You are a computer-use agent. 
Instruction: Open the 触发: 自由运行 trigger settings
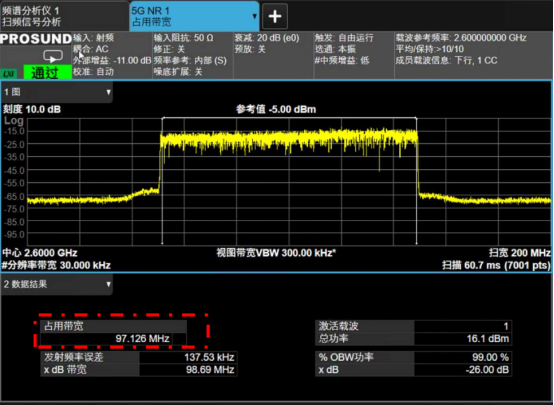click(x=354, y=55)
